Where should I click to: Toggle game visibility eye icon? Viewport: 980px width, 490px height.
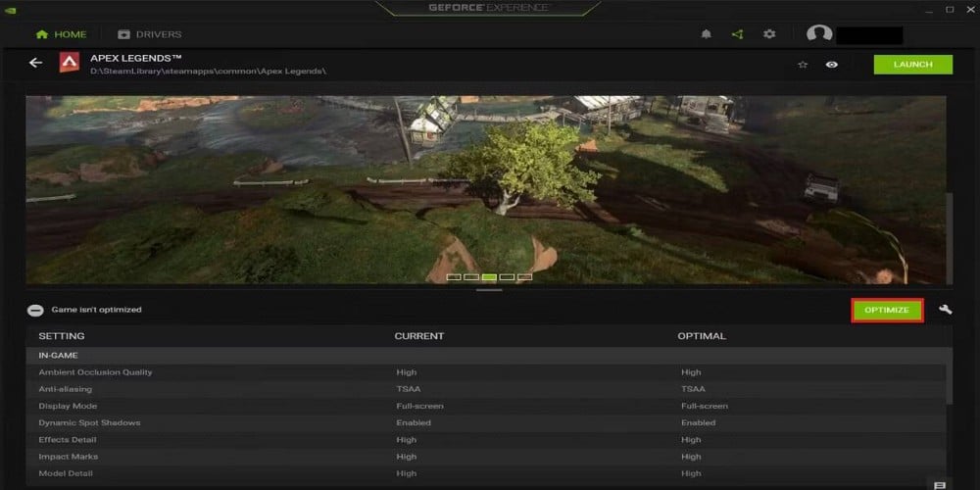point(831,65)
